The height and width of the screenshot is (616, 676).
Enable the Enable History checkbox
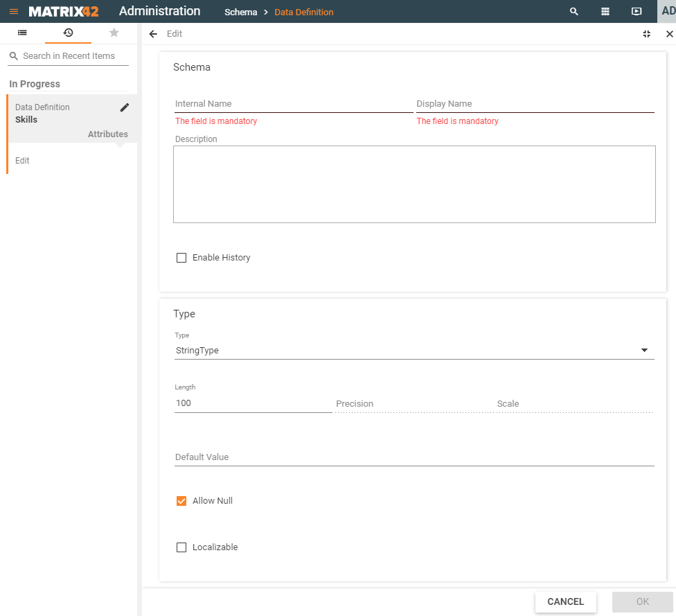point(181,258)
